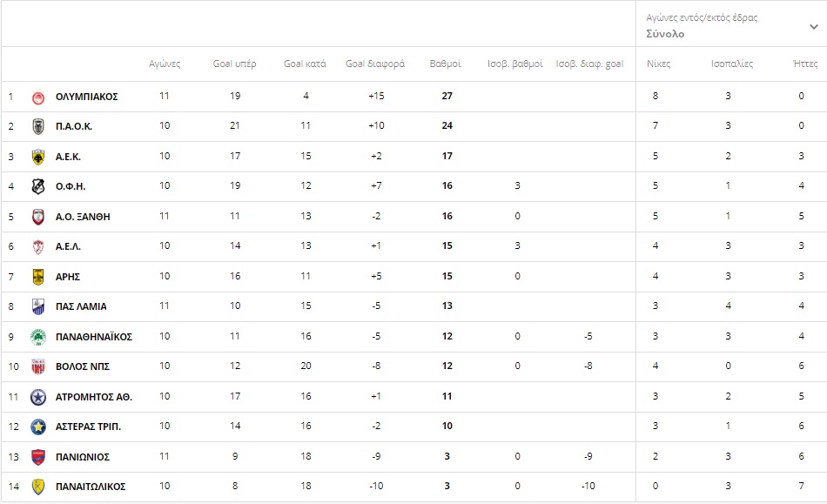
Task: Click the A.E.K. yellow eagle crest
Action: 38,157
